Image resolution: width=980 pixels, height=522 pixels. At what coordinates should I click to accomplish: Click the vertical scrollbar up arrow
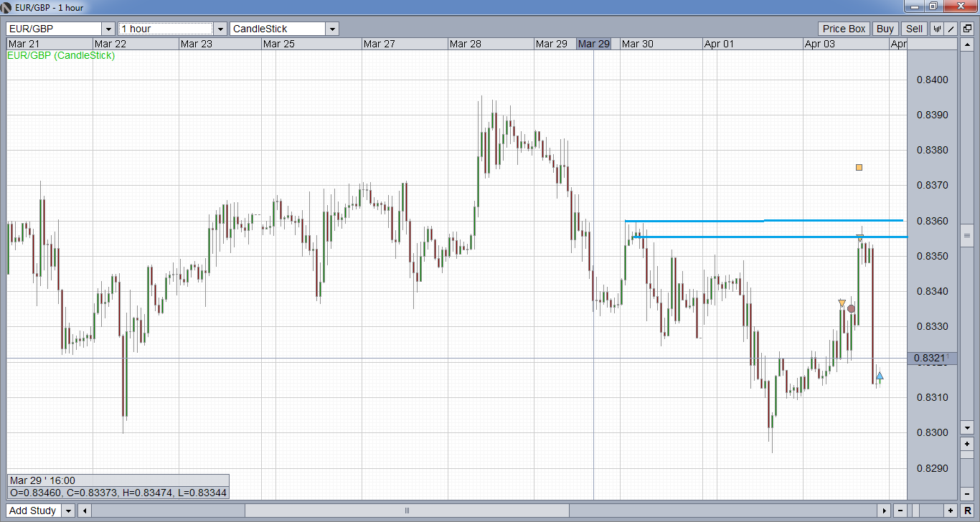[x=967, y=45]
